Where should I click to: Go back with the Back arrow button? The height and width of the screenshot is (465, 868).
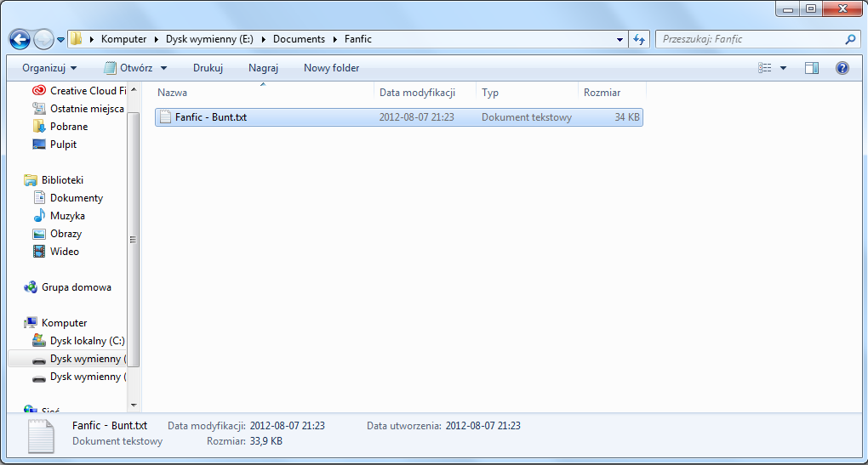20,39
